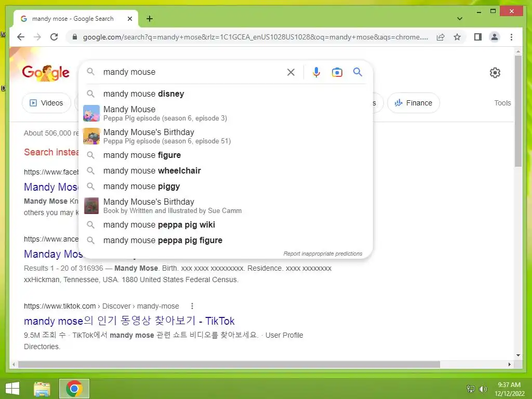Viewport: 532px width, 399px height.
Task: Go back to the previous page
Action: (x=21, y=37)
